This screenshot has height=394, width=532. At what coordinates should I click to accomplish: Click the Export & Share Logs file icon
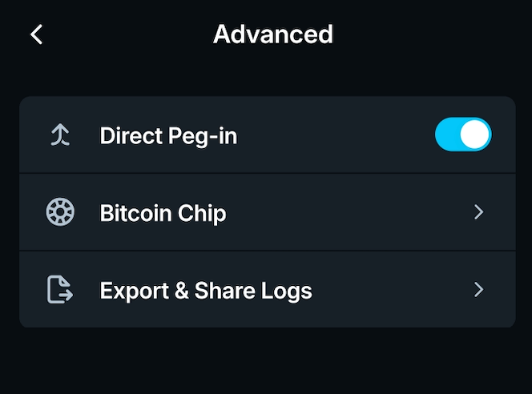[60, 289]
